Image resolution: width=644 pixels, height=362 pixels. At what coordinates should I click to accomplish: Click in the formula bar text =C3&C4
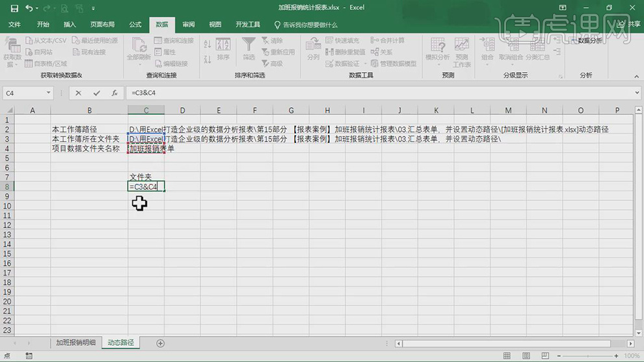coord(143,93)
